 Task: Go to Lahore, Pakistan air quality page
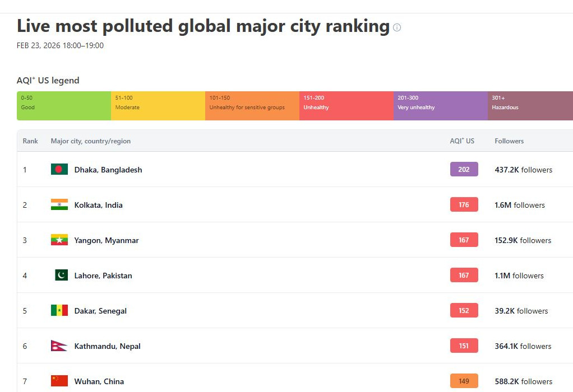(x=103, y=276)
